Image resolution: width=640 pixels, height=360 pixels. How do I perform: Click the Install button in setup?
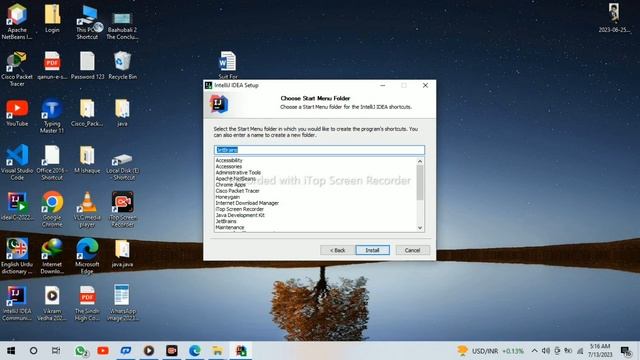pyautogui.click(x=372, y=250)
